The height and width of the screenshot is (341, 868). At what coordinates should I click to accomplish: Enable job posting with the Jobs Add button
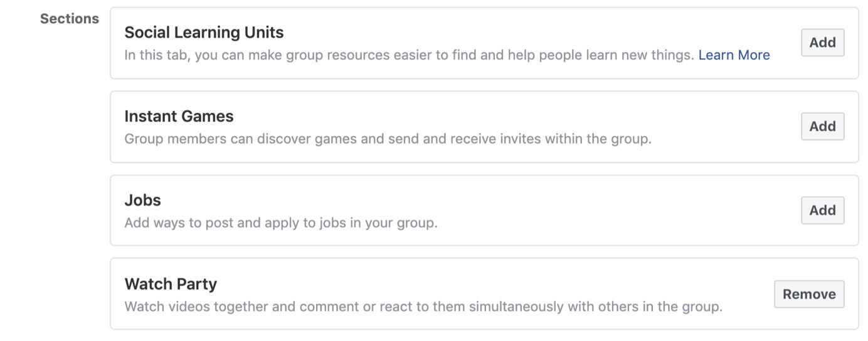(x=822, y=211)
